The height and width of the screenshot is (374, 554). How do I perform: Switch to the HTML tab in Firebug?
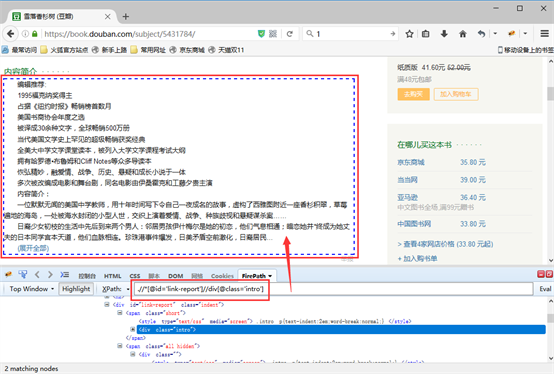coord(112,276)
